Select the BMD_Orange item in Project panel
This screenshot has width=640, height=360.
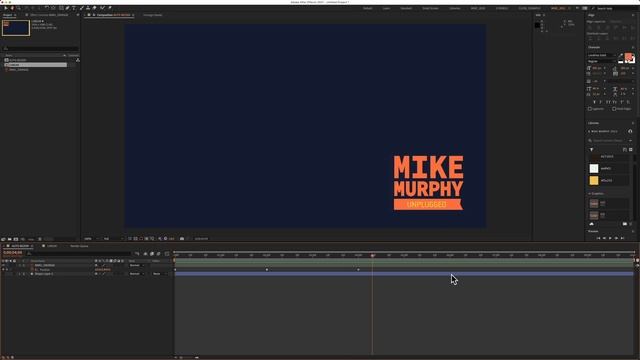point(18,69)
